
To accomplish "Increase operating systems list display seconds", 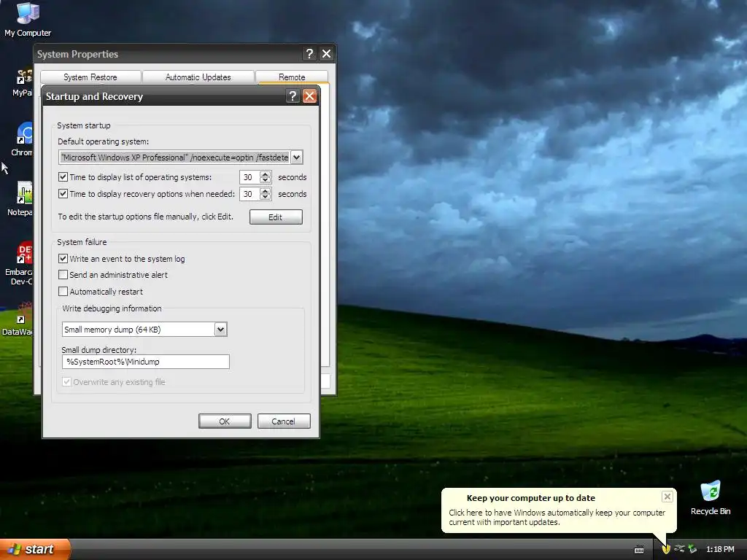I will (266, 174).
